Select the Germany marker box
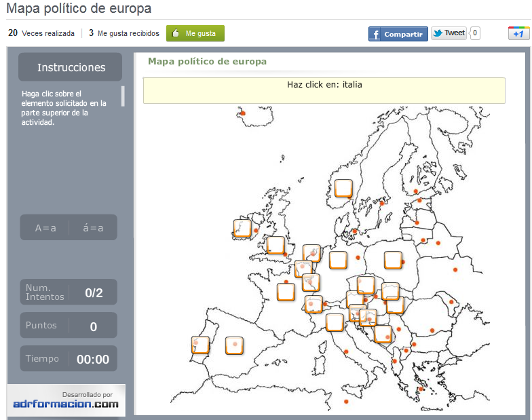The image size is (532, 420). 338,260
